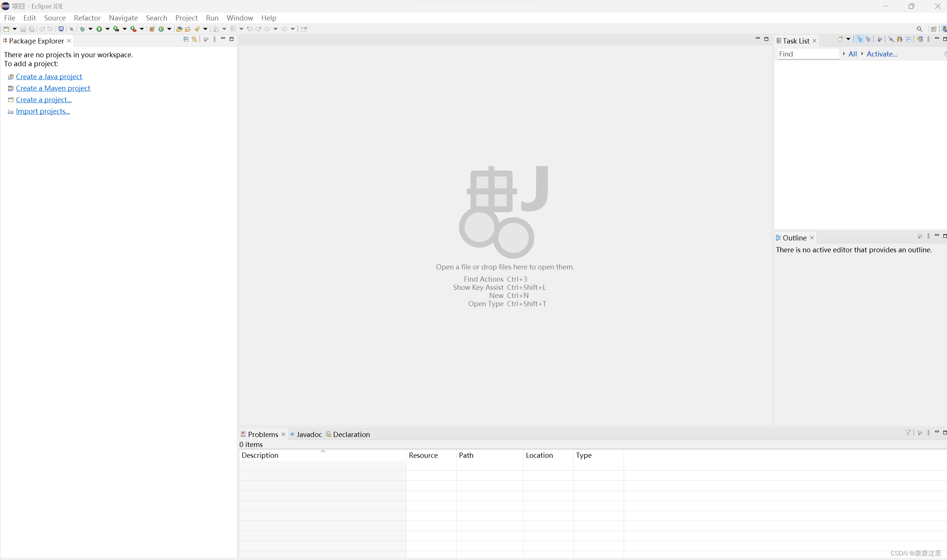The height and width of the screenshot is (560, 947).
Task: Click the Open Type toolbar icon
Action: pos(179,29)
